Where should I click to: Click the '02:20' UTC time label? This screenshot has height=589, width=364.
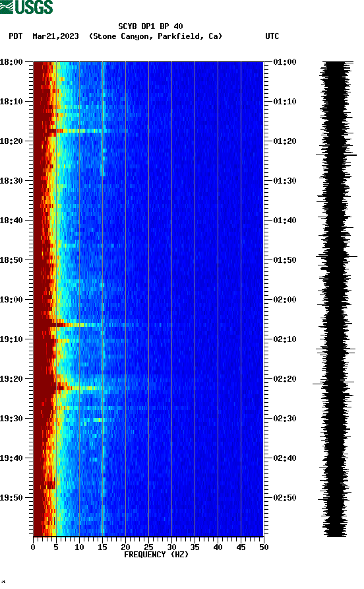[285, 379]
